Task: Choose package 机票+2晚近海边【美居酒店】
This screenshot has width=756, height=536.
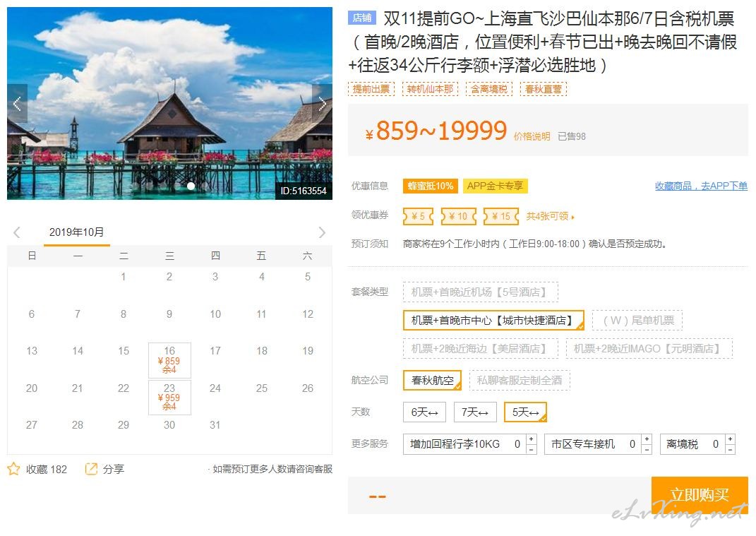Action: (x=480, y=348)
